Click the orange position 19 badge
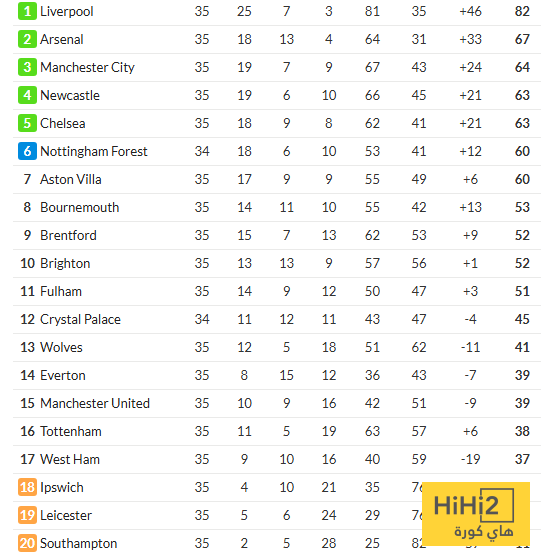This screenshot has height=557, width=541. (27, 515)
